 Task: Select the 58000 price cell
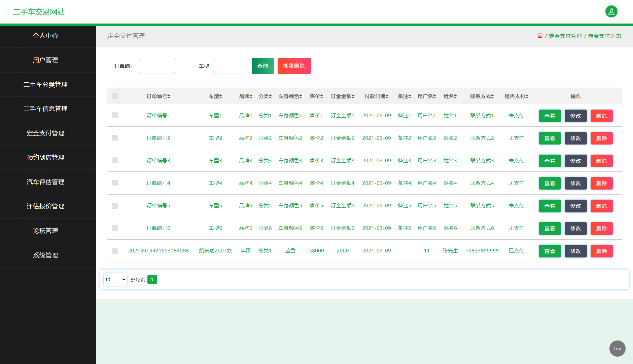316,251
